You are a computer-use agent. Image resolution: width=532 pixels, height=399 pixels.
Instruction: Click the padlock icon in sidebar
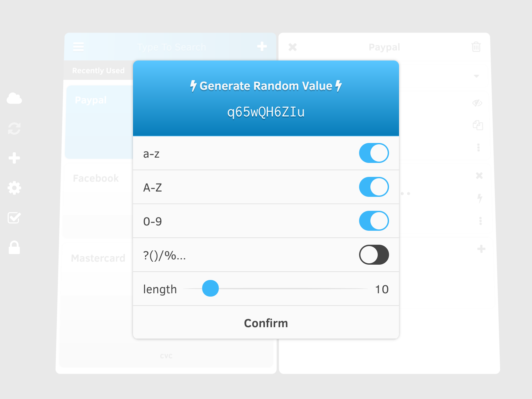coord(14,248)
